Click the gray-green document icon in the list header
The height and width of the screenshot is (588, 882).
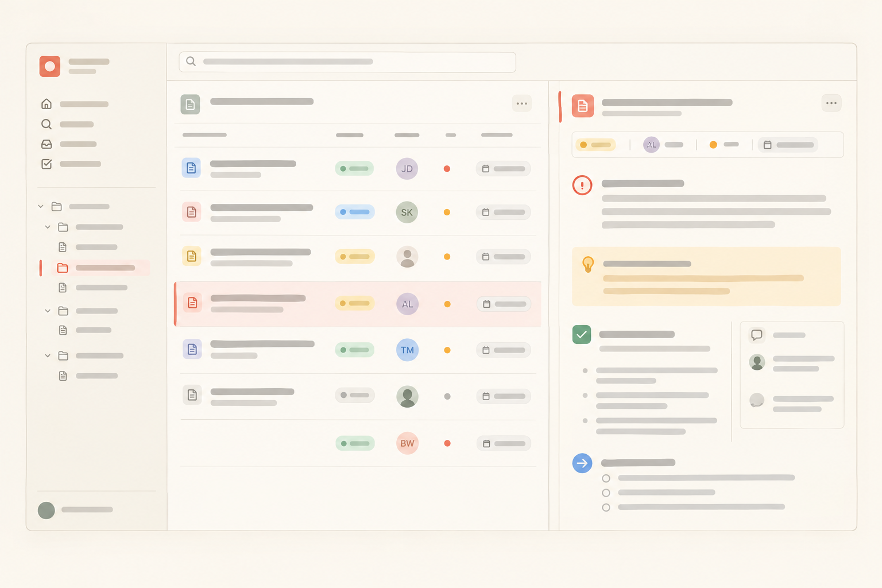(x=191, y=105)
